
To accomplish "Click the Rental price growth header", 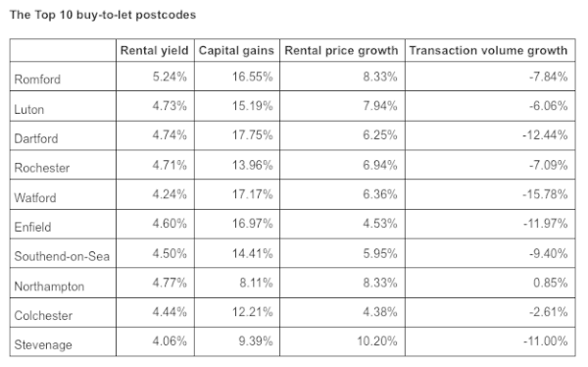I will pos(341,50).
